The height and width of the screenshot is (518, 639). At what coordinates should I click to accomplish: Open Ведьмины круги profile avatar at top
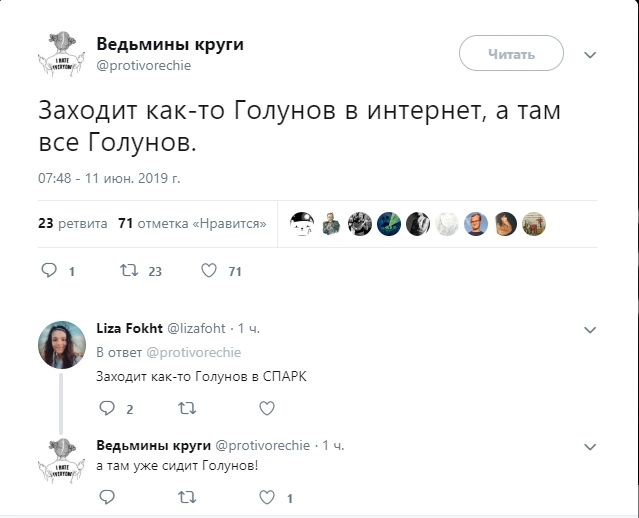(x=61, y=54)
